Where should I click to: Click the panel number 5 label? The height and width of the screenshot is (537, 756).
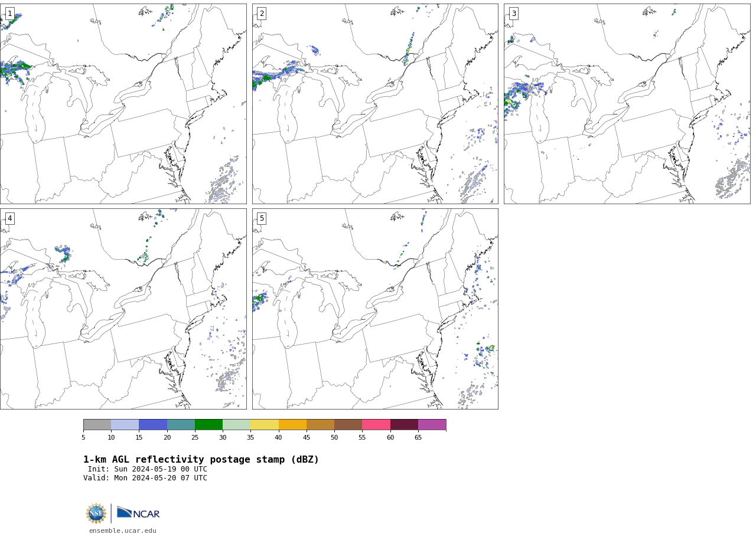point(262,218)
